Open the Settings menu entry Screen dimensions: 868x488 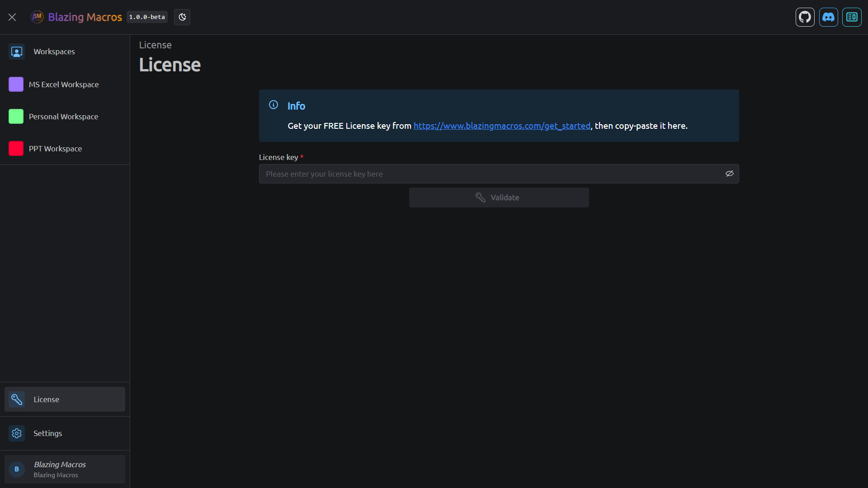click(x=65, y=433)
